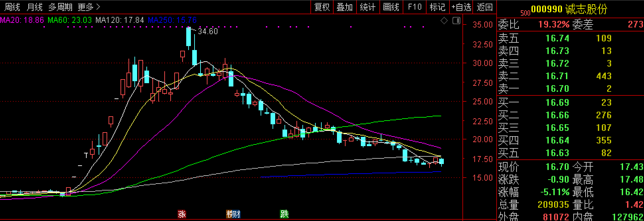Screen dimensions: 644x221
Task: Click the 34.60 peak price label
Action: point(208,31)
